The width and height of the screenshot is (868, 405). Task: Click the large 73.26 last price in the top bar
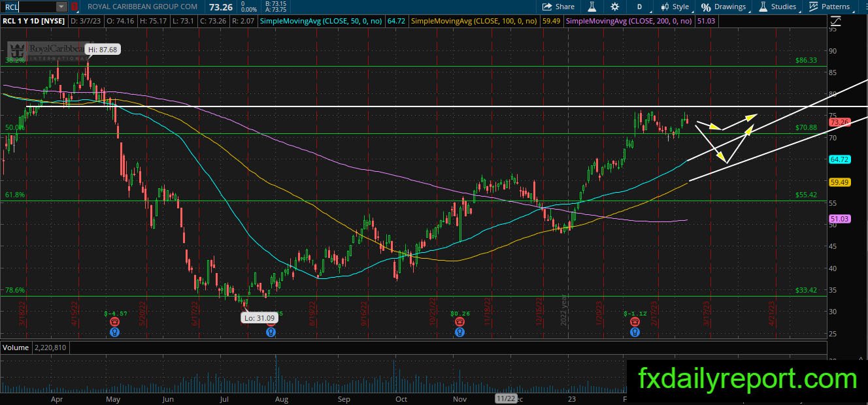point(221,7)
